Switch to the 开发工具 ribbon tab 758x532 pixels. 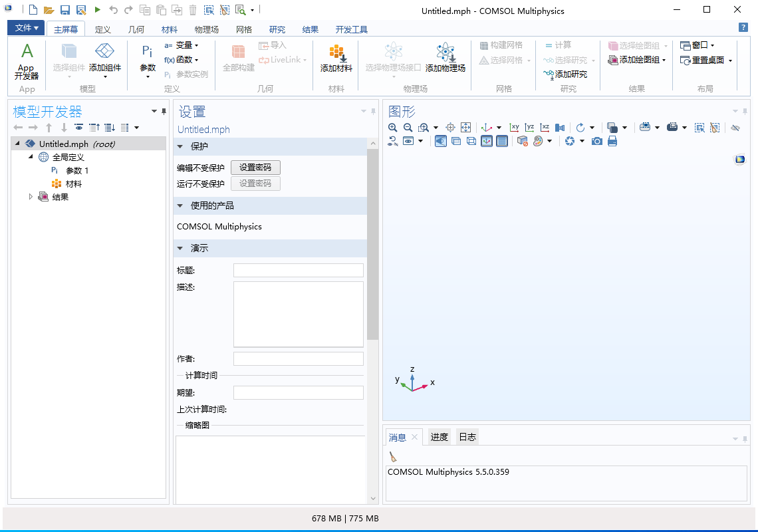point(352,29)
